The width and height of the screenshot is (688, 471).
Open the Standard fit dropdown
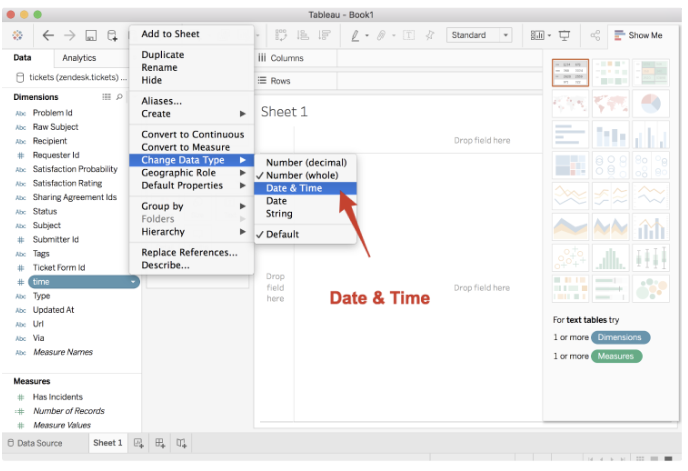(x=480, y=35)
